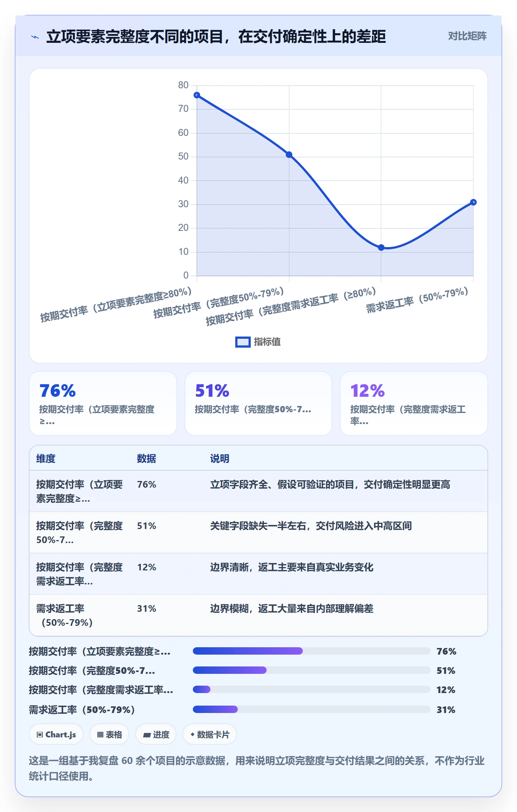Click the chart data point at 51
Image resolution: width=517 pixels, height=812 pixels.
pos(289,154)
